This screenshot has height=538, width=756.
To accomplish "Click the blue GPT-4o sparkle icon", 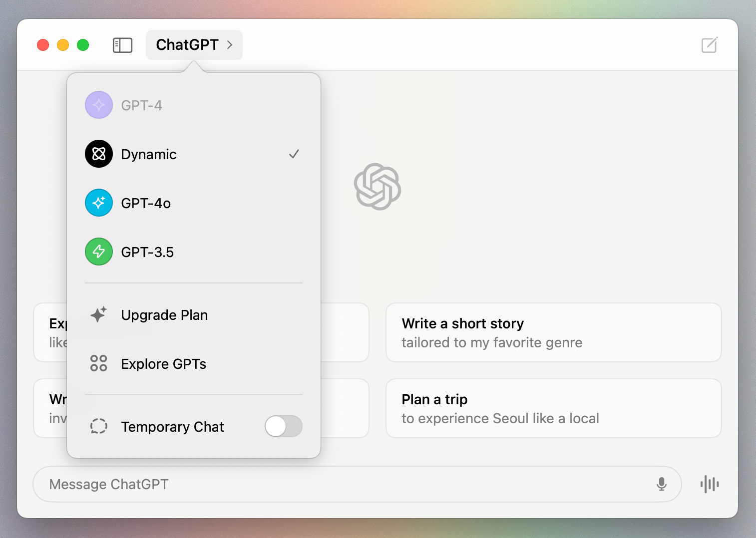I will coord(99,203).
